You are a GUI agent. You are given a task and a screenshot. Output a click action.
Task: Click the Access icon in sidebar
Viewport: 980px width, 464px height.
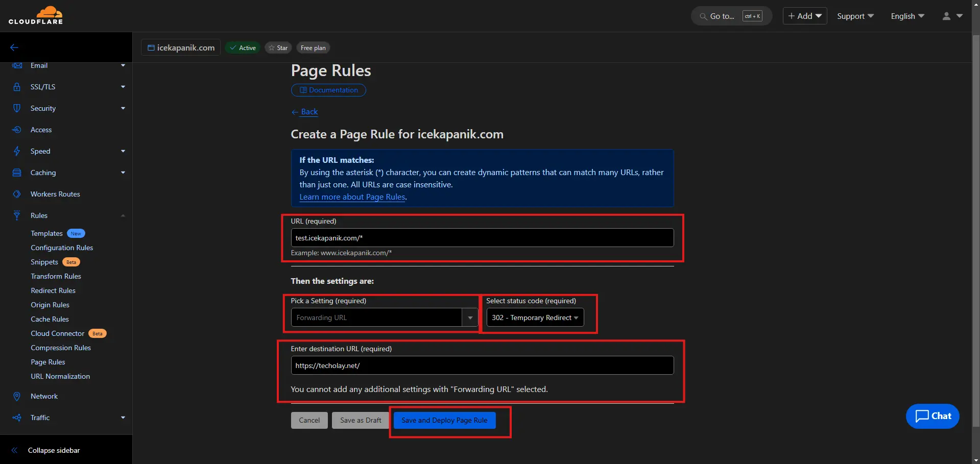pyautogui.click(x=17, y=130)
